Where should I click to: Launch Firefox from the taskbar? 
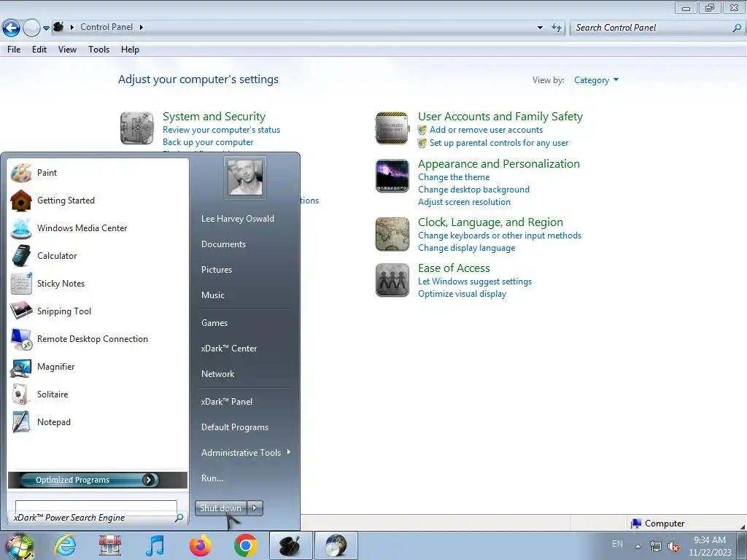[x=200, y=545]
